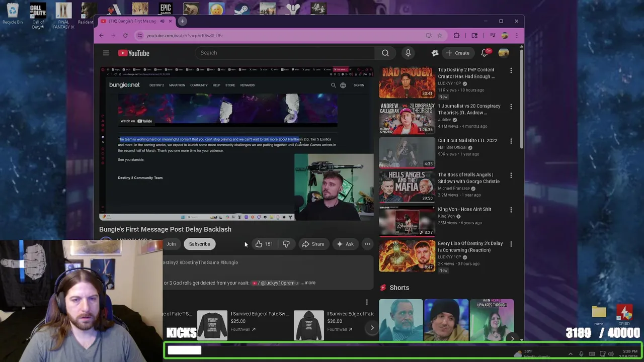The image size is (644, 362).
Task: Open options for Cut it out Nail Bite video
Action: tap(511, 141)
